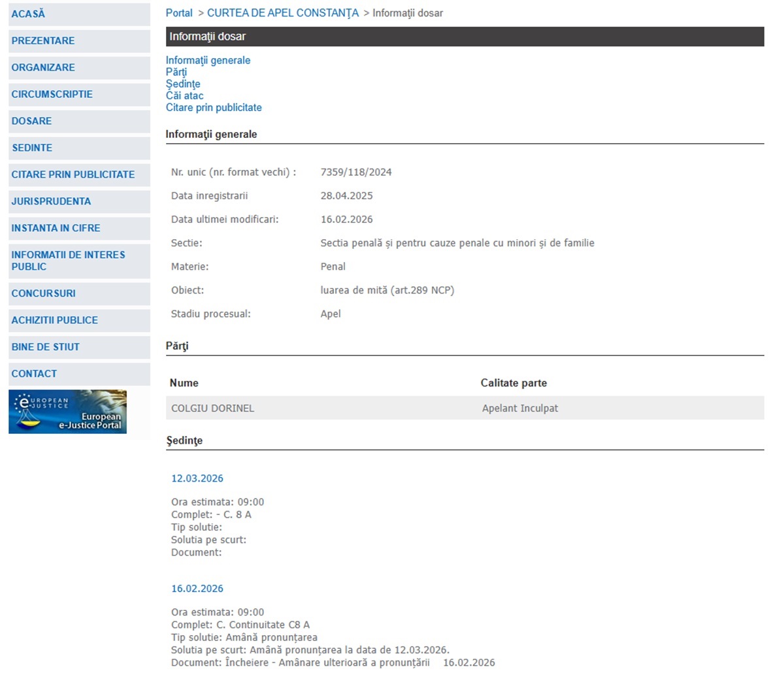This screenshot has height=677, width=784.
Task: Open the CURTEA DE APEL CONSTANȚA breadcrumb
Action: pos(283,13)
